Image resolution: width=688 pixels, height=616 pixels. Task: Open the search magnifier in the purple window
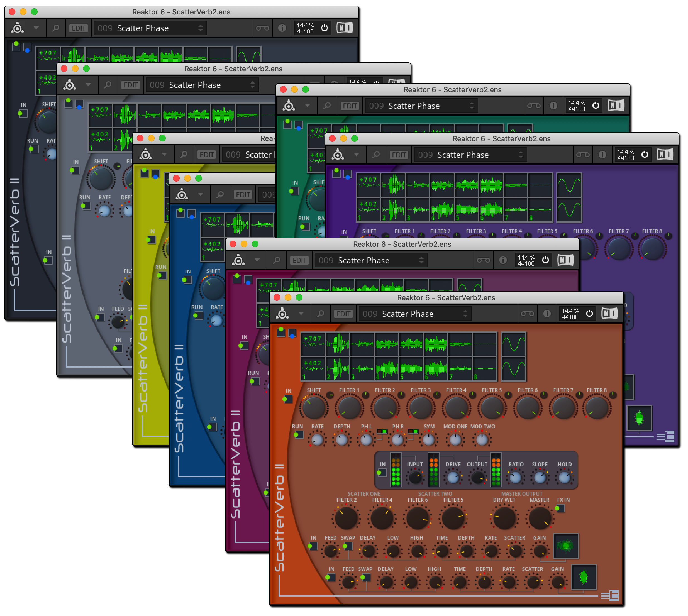[376, 155]
